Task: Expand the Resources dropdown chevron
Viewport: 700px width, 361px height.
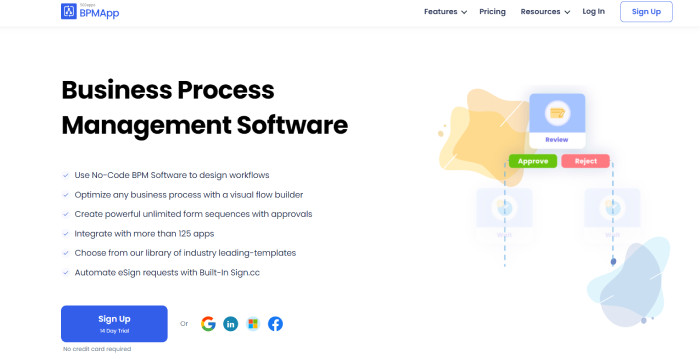Action: (567, 12)
